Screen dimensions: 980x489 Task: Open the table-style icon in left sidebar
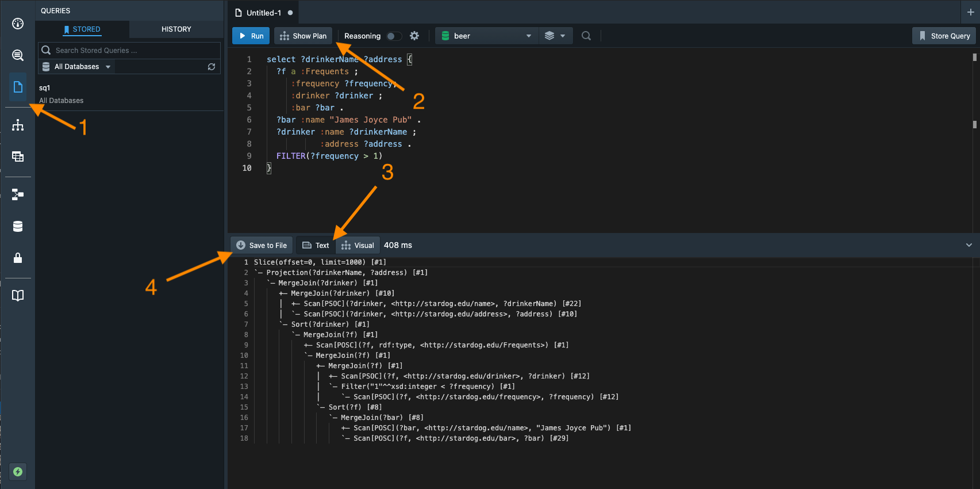click(x=18, y=156)
